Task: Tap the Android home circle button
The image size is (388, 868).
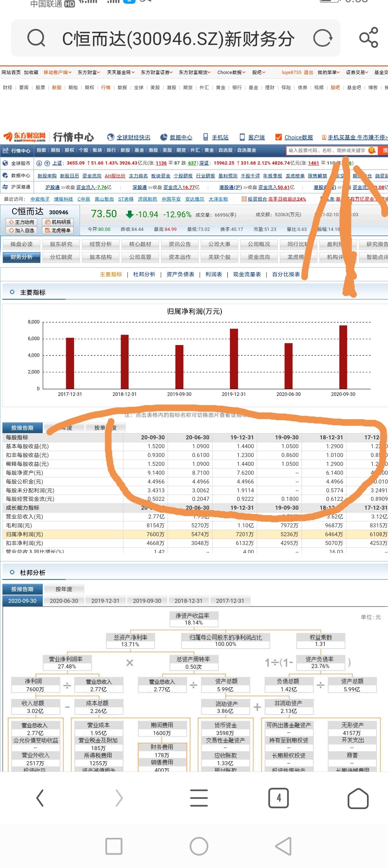Action: [x=199, y=846]
